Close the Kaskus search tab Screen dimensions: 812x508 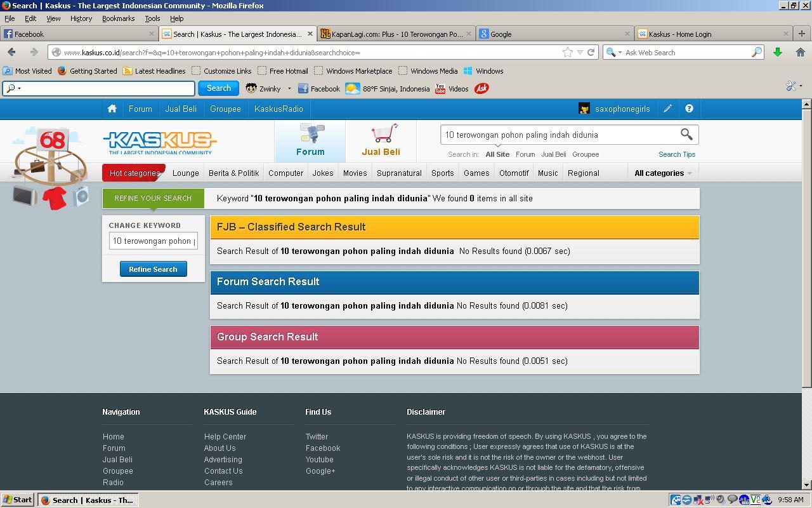click(310, 34)
